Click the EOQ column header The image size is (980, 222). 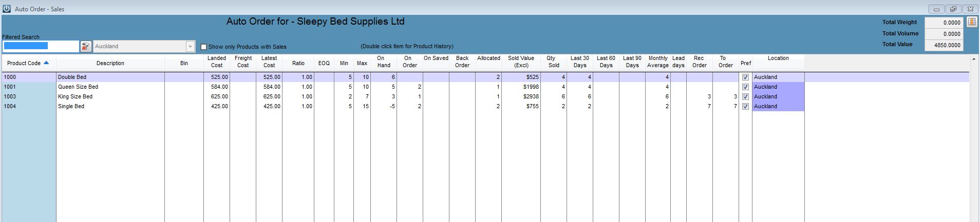point(324,63)
